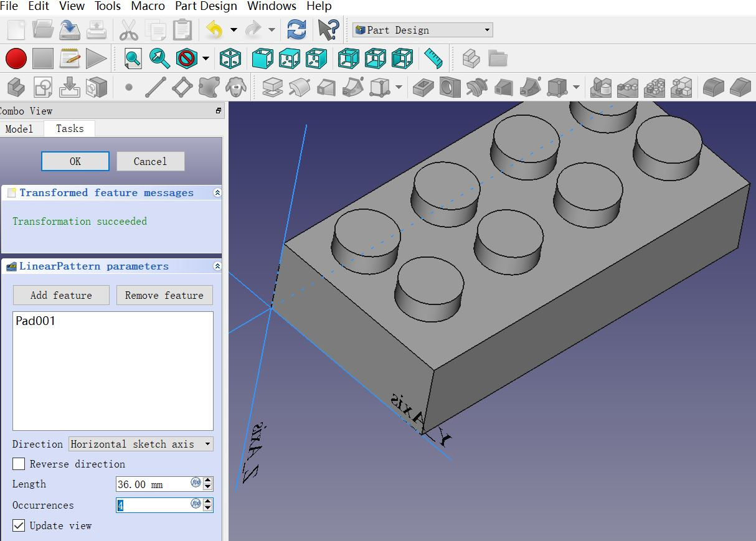This screenshot has height=541, width=756.
Task: Click the Print icon
Action: 96,29
